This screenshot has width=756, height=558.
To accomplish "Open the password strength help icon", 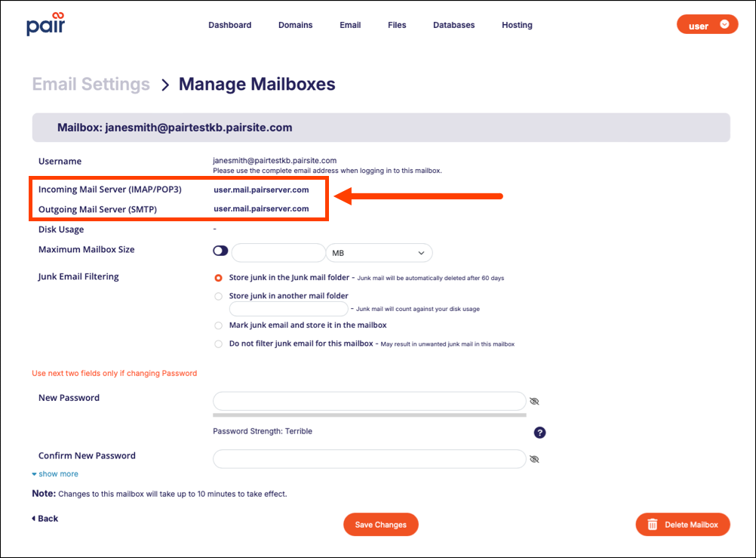I will 539,433.
